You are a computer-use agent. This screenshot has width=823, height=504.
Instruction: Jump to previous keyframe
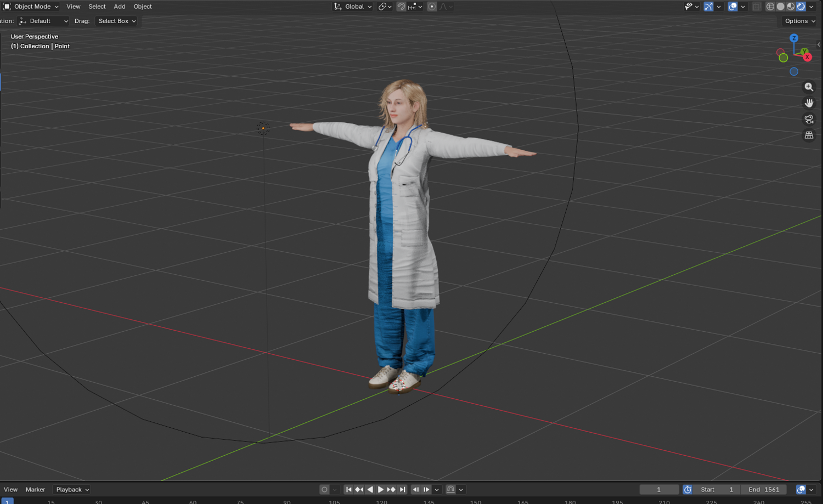point(359,490)
